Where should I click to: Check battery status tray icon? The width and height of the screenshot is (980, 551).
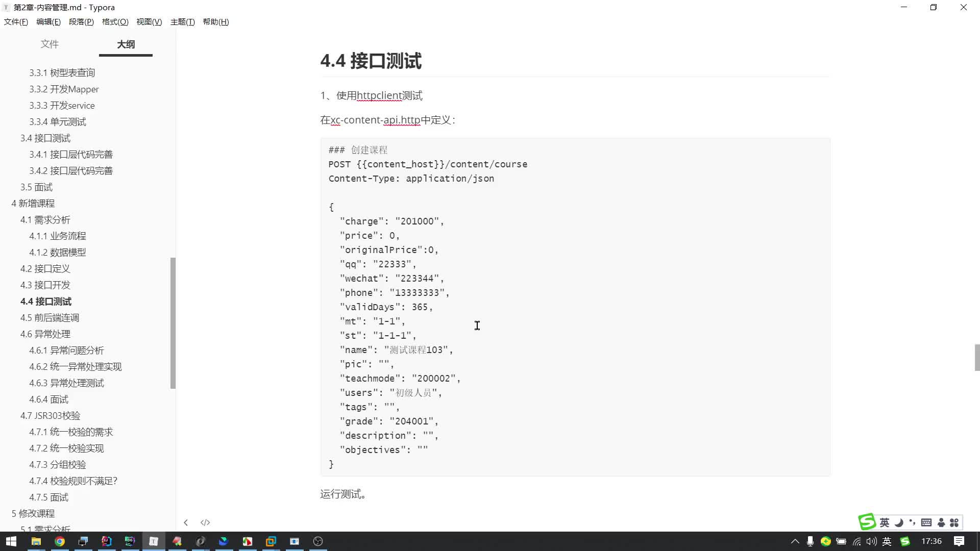click(841, 541)
